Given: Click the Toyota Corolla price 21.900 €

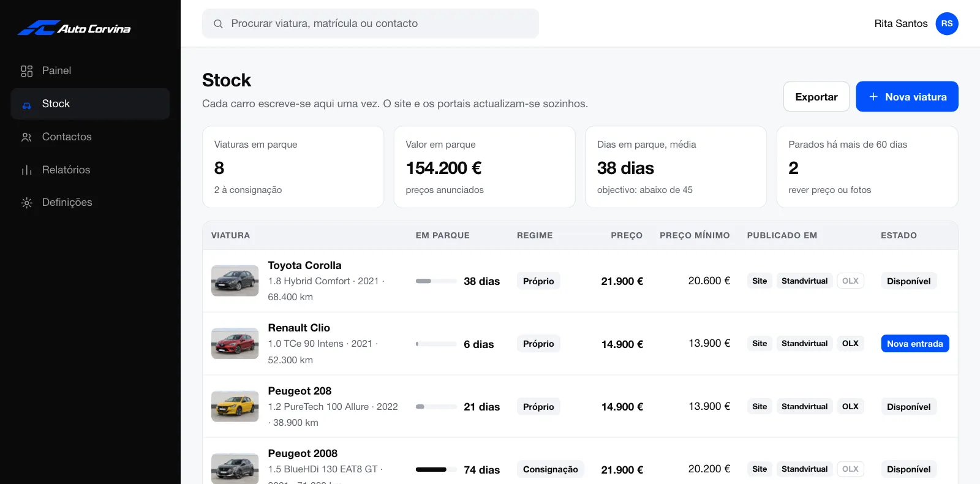Looking at the screenshot, I should tap(622, 281).
